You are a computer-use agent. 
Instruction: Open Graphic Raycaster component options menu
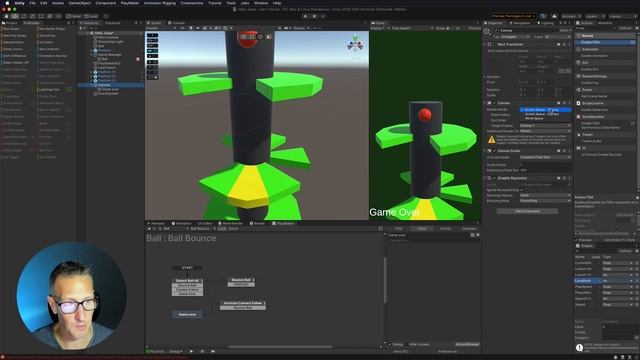tap(569, 178)
